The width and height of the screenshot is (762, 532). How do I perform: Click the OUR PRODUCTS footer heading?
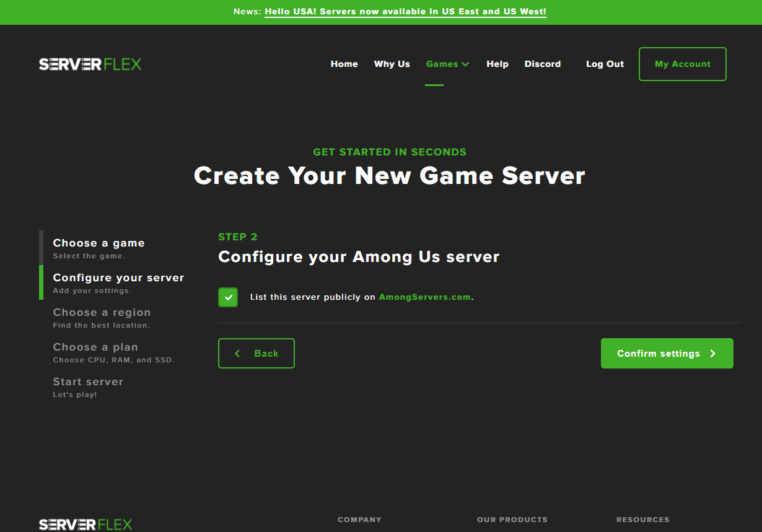(512, 520)
